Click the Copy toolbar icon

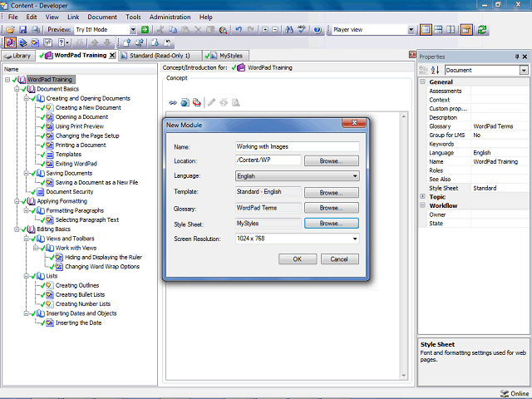pyautogui.click(x=173, y=30)
